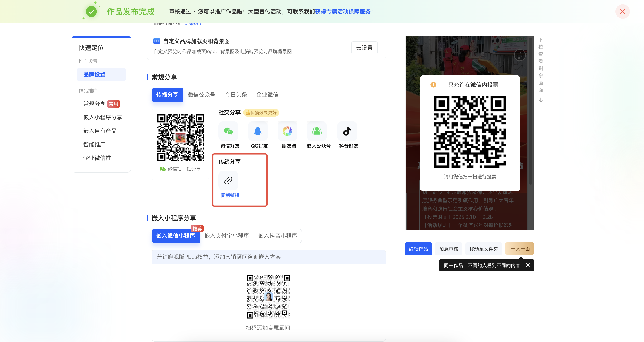Click the 复制链接 link icon
Image resolution: width=644 pixels, height=342 pixels.
pyautogui.click(x=228, y=180)
